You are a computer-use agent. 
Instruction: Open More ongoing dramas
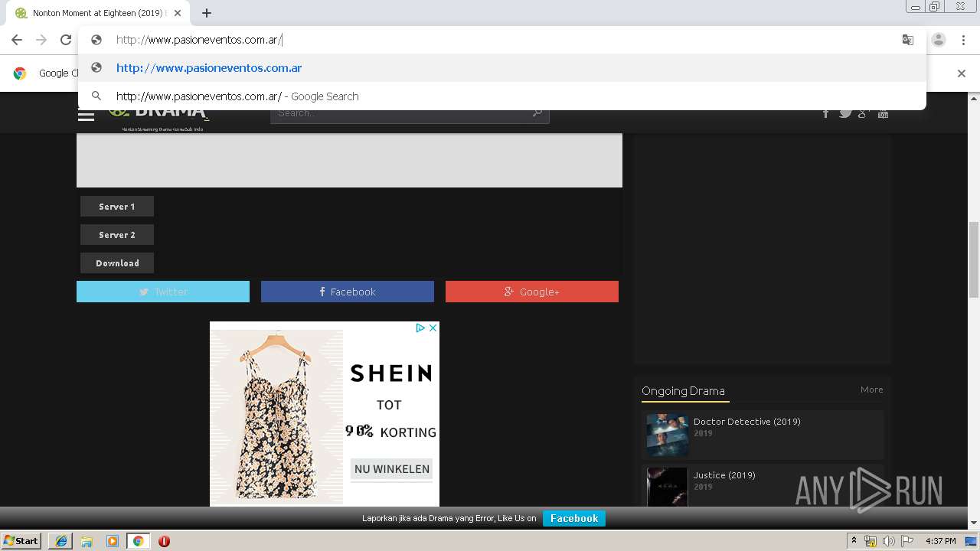tap(871, 390)
